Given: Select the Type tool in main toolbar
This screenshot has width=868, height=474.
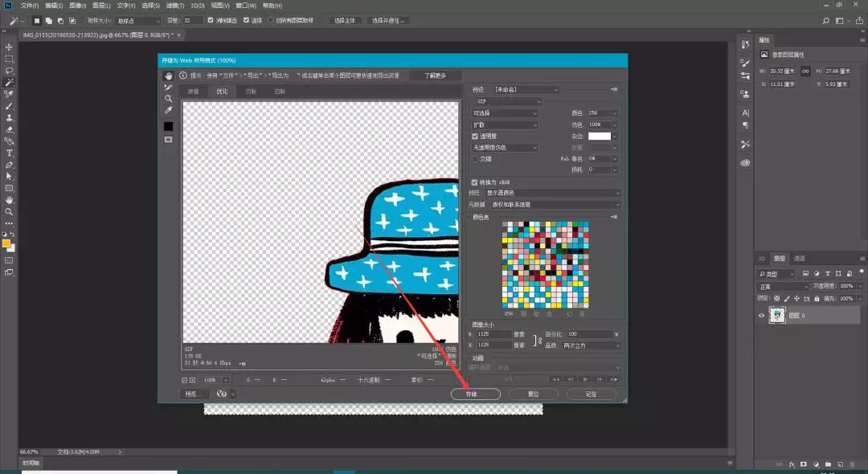Looking at the screenshot, I should pyautogui.click(x=10, y=153).
